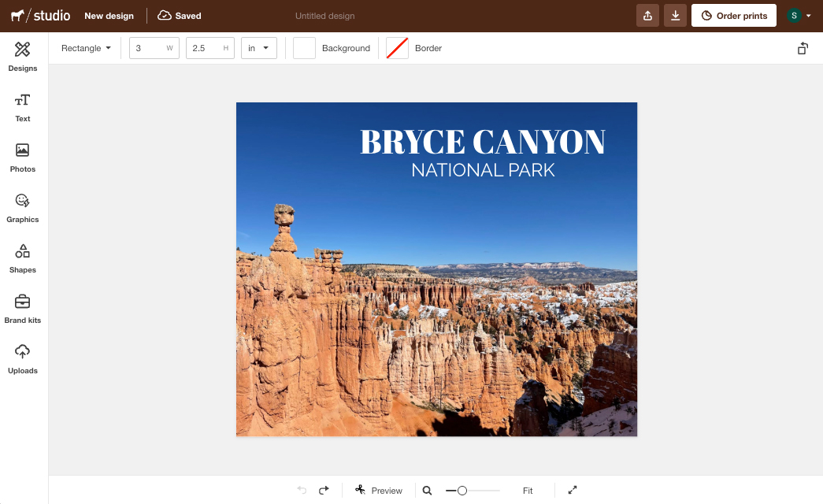823x504 pixels.
Task: Click the Order prints button
Action: click(x=733, y=15)
